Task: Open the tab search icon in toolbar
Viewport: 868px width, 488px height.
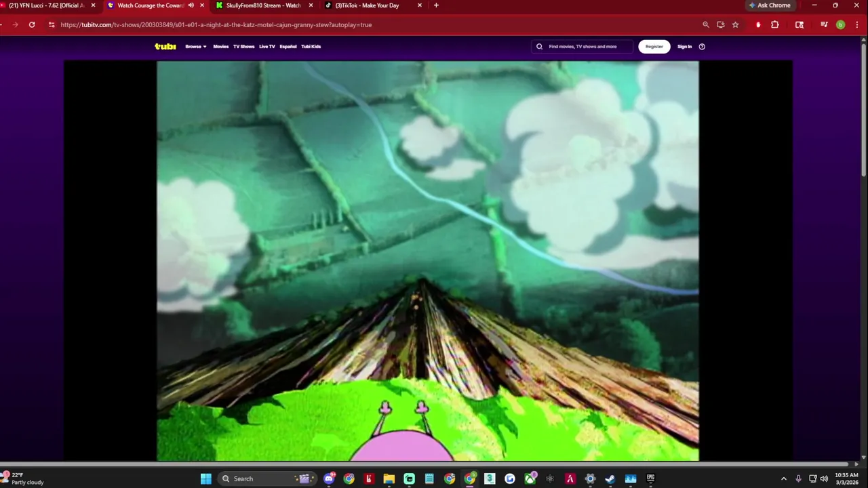Action: (800, 24)
